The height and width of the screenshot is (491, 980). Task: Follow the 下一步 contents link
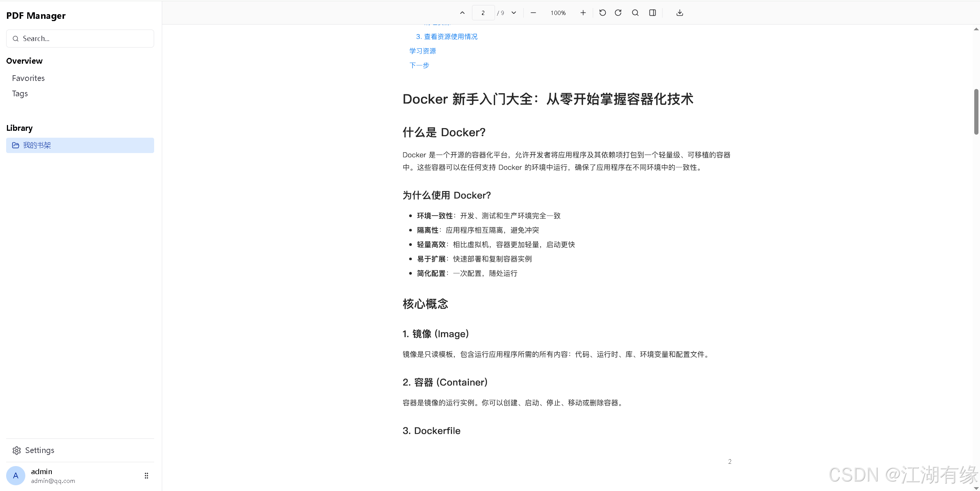pos(419,65)
